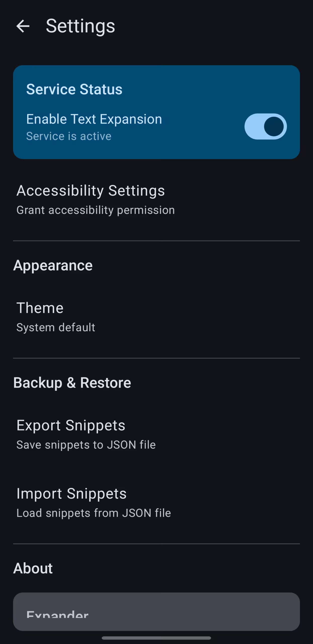Toggle the Enable Text Expansion switch
Viewport: 313px width, 644px height.
tap(265, 127)
